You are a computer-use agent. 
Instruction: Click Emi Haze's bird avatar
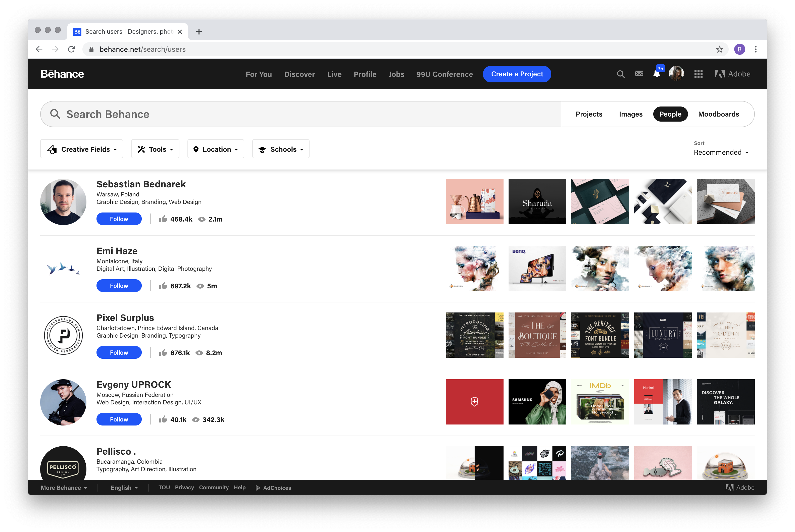63,269
